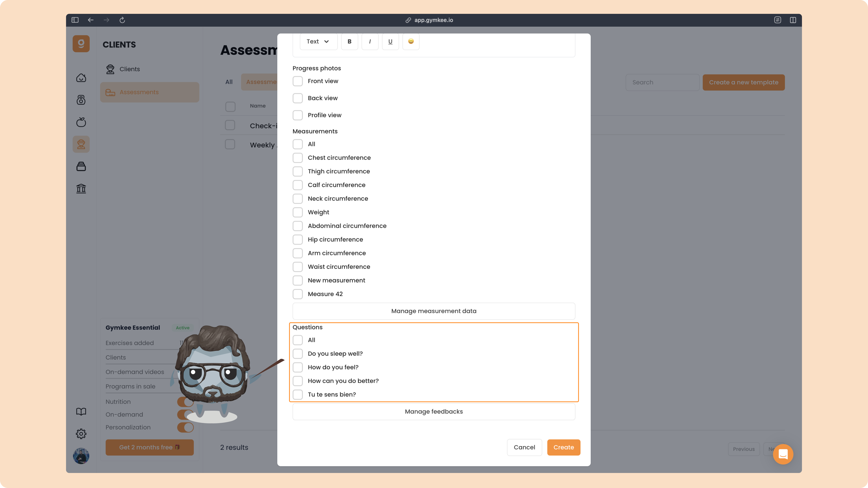Check Neck circumference
The width and height of the screenshot is (868, 488).
298,199
